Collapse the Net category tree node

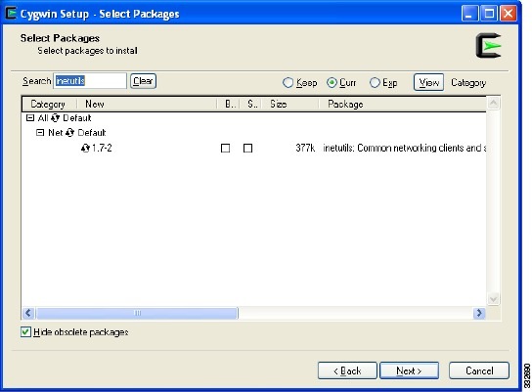pyautogui.click(x=40, y=133)
